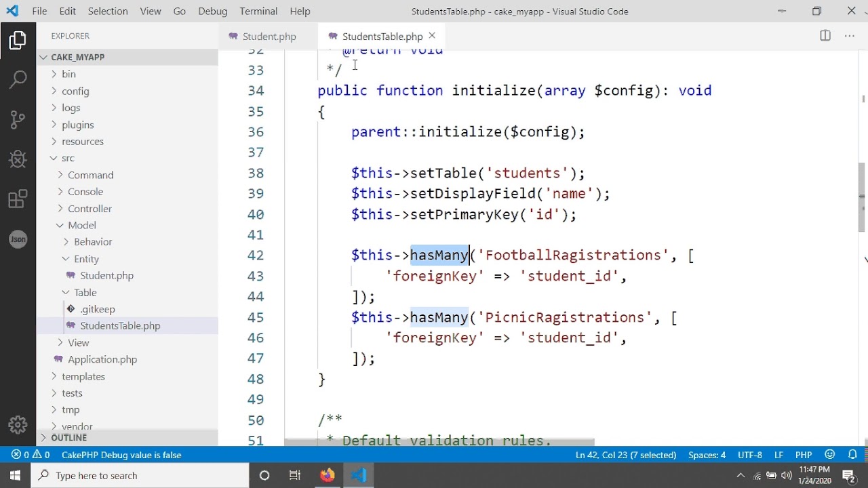Change the PHP language mode

click(804, 455)
